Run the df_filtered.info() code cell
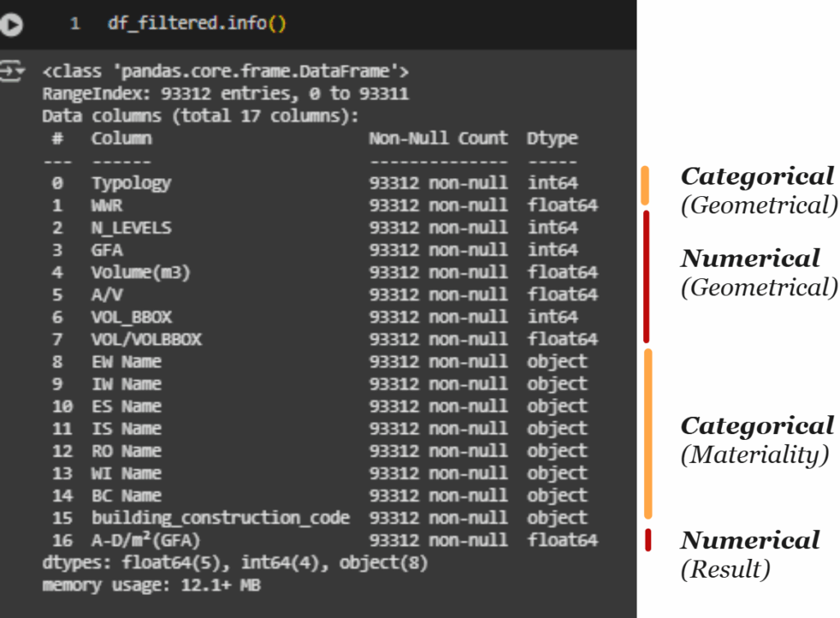840x618 pixels. coord(11,25)
